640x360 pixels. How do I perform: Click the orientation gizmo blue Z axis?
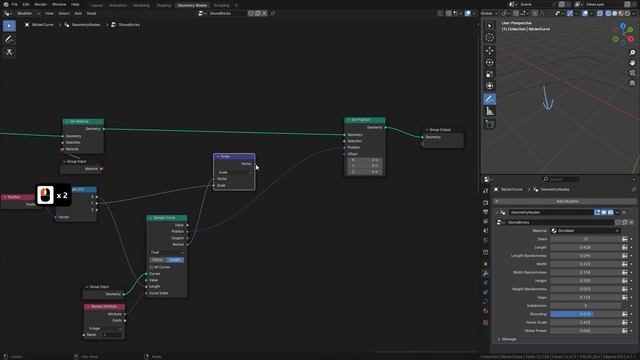623,26
